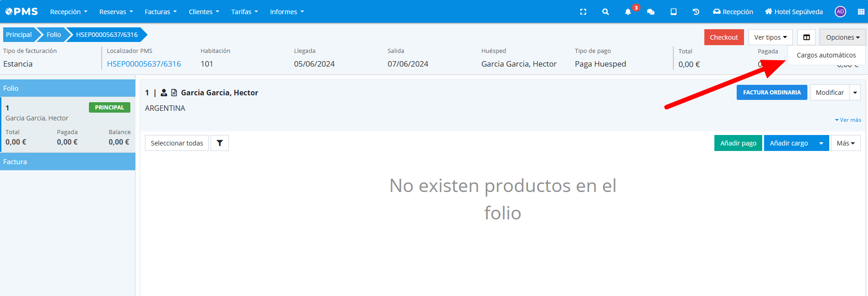The width and height of the screenshot is (868, 296).
Task: Click the tablet device icon
Action: 673,12
